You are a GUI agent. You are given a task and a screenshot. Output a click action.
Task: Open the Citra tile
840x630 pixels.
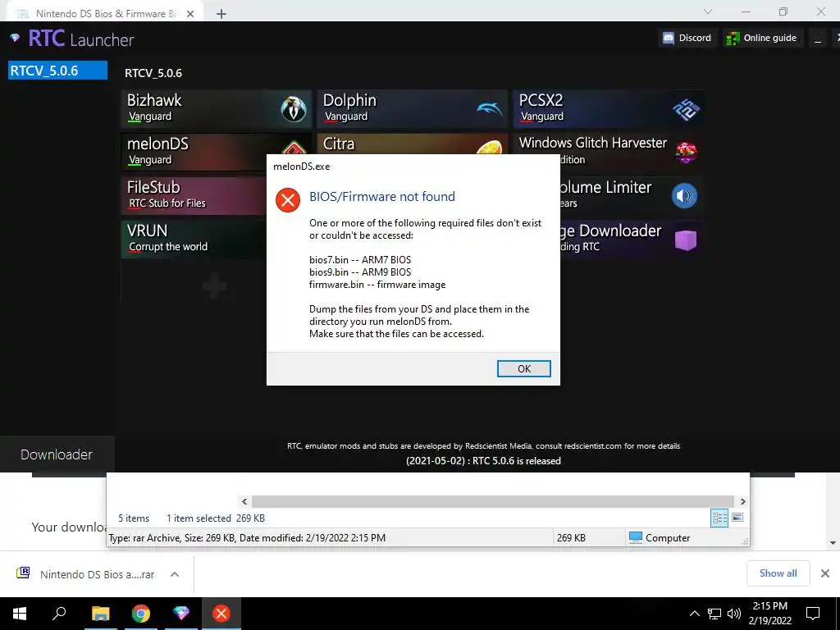pyautogui.click(x=412, y=144)
